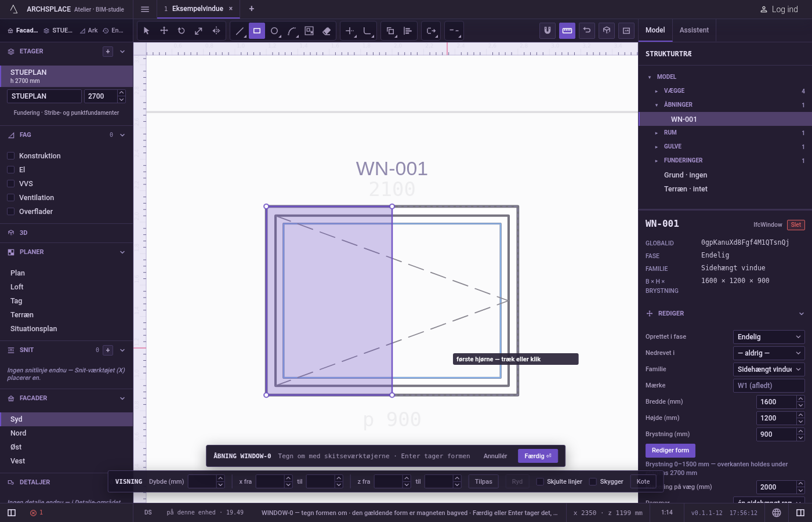
Task: Select the arrow pointer tool
Action: [146, 31]
